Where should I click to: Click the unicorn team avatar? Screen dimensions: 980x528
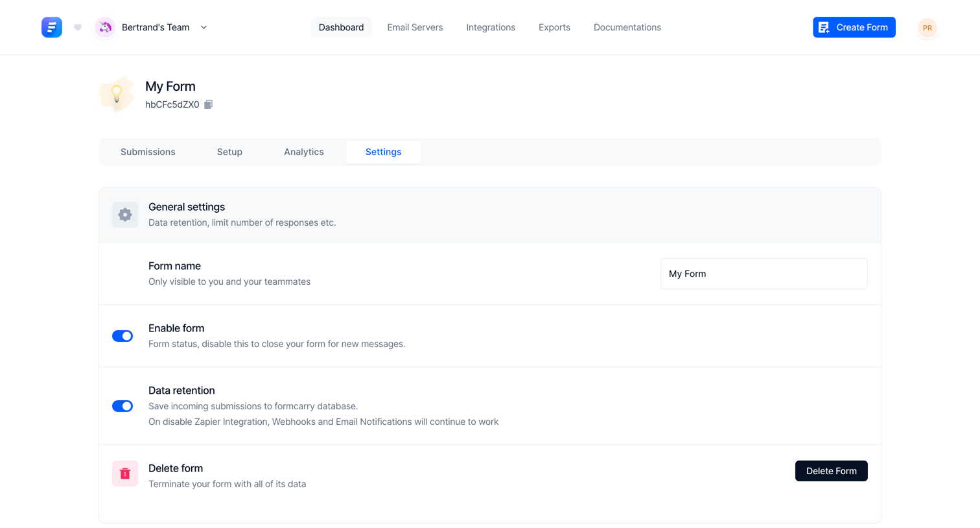tap(105, 27)
